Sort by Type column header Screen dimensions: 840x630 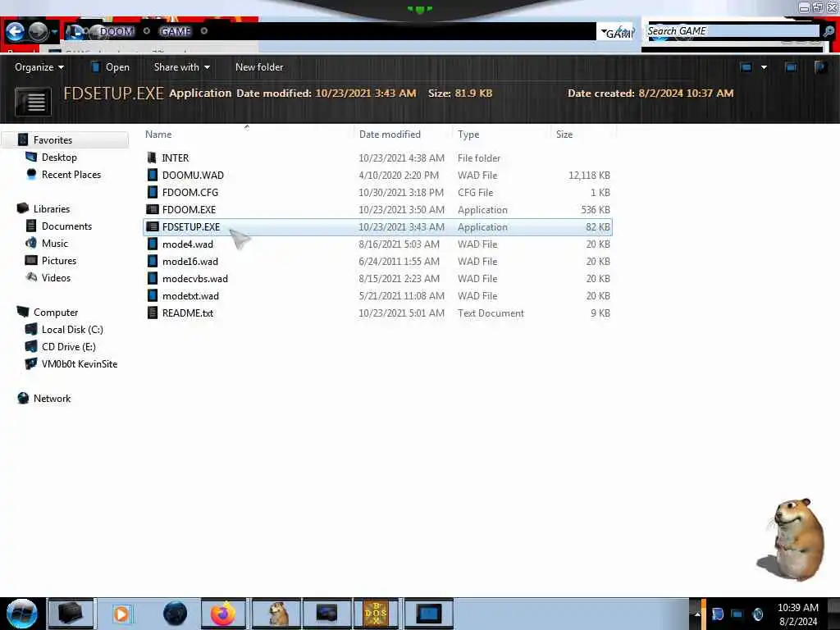468,135
